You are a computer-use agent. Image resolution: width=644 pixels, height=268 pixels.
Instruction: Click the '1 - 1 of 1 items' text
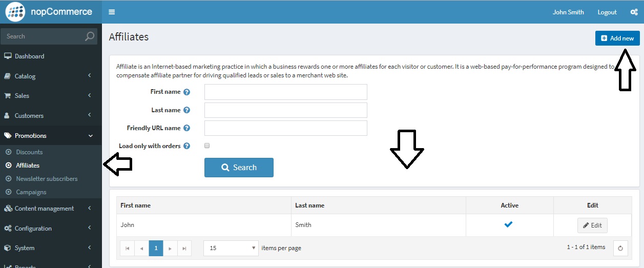586,247
